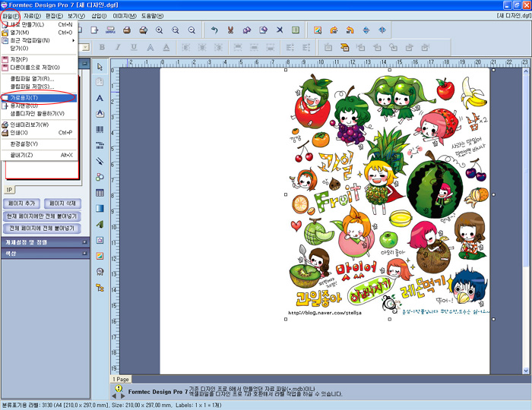Click the next tip arrow in message bar
532x410 pixels.
[x=123, y=396]
